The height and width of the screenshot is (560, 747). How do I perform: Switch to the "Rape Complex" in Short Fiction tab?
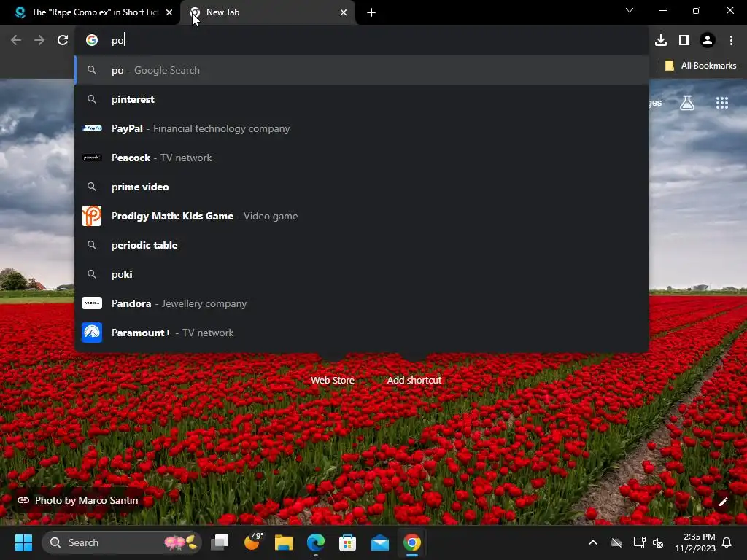[90, 12]
